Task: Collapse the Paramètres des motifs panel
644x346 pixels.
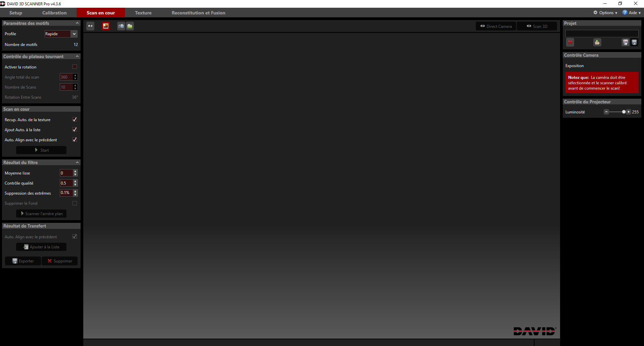Action: tap(77, 23)
